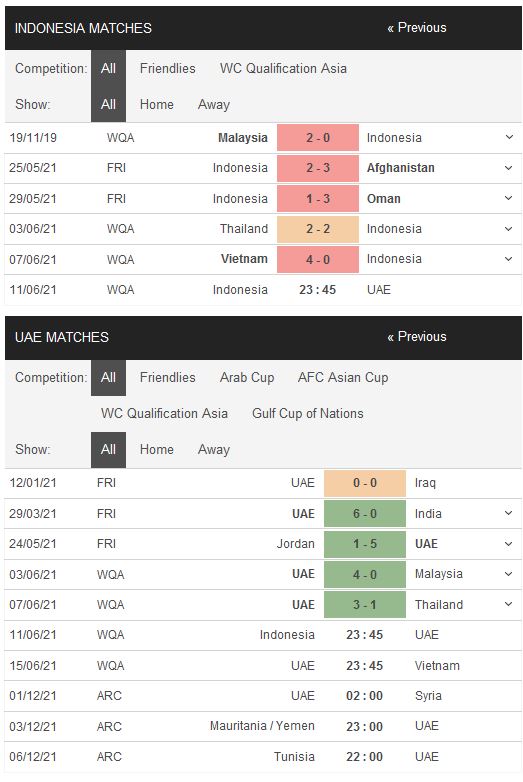The width and height of the screenshot is (523, 782).
Task: Filter UAE matches by AFC Asian Cup
Action: point(343,378)
